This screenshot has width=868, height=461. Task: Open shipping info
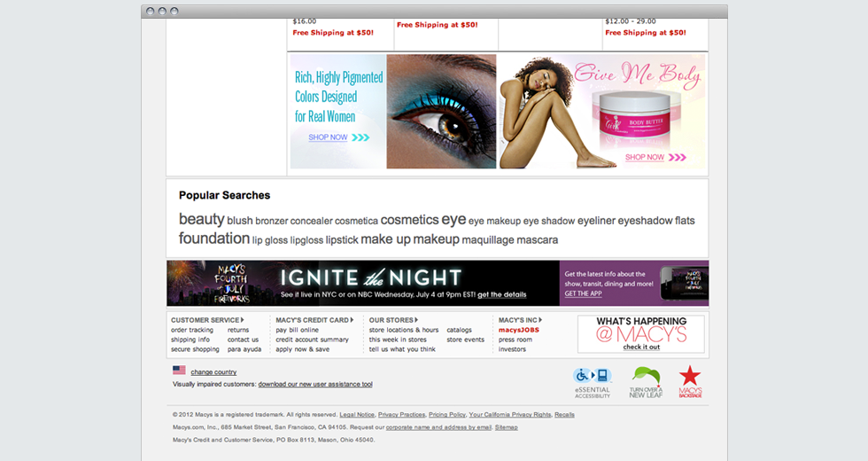tap(190, 340)
